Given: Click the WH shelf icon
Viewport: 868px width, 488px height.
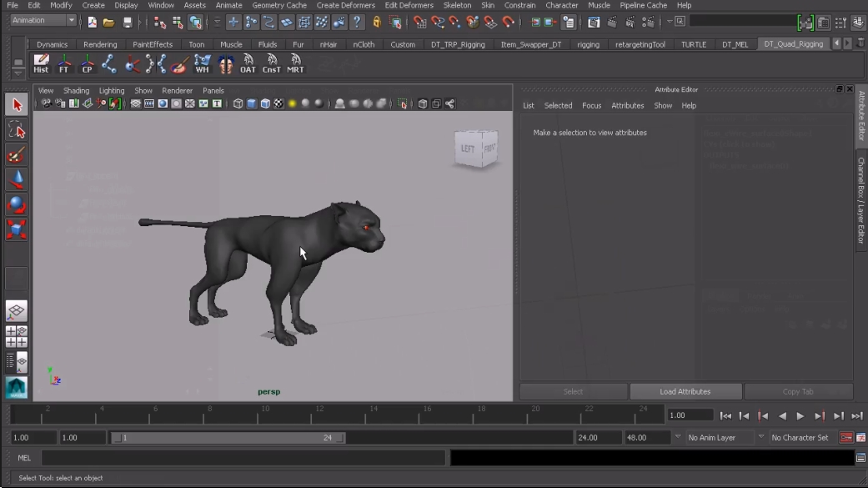Looking at the screenshot, I should (x=202, y=63).
